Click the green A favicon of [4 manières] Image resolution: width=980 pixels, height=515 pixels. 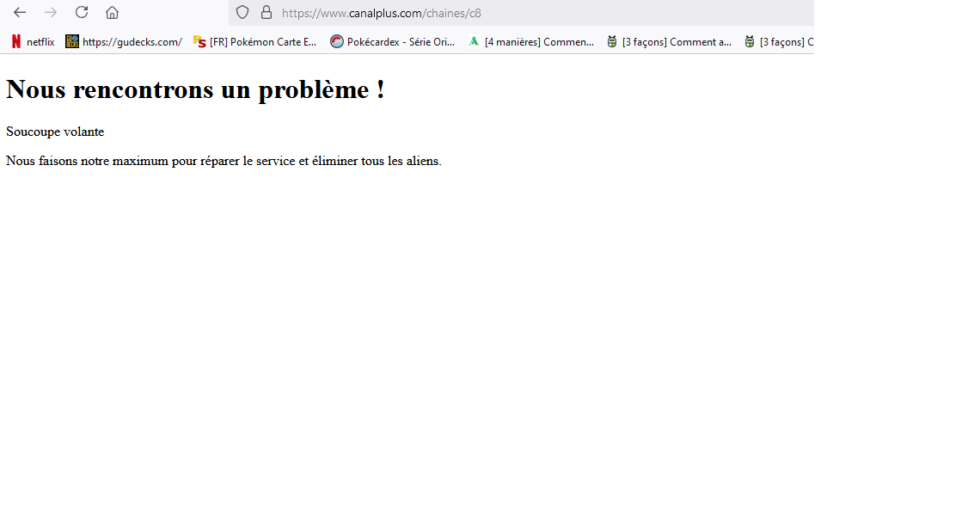pyautogui.click(x=474, y=41)
